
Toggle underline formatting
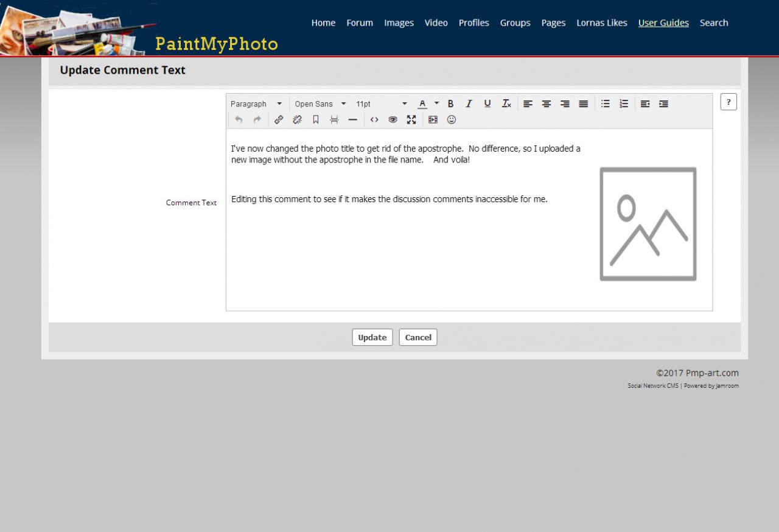pos(487,104)
